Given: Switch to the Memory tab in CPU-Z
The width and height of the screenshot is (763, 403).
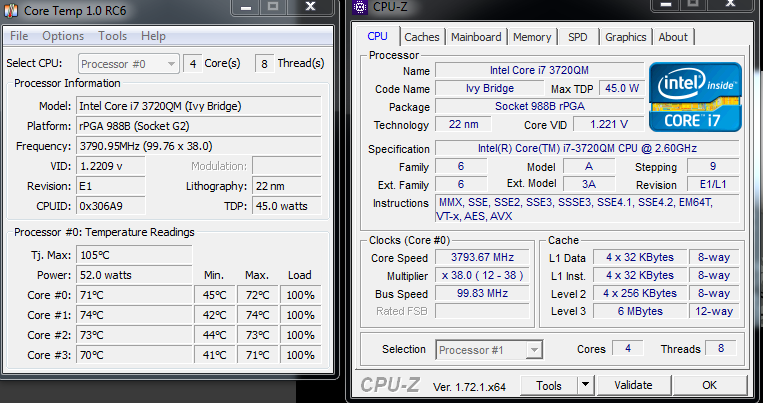Looking at the screenshot, I should (532, 37).
